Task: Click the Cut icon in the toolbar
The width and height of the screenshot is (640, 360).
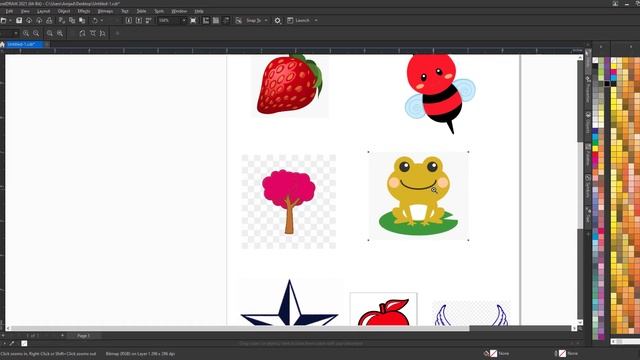Action: click(62, 20)
